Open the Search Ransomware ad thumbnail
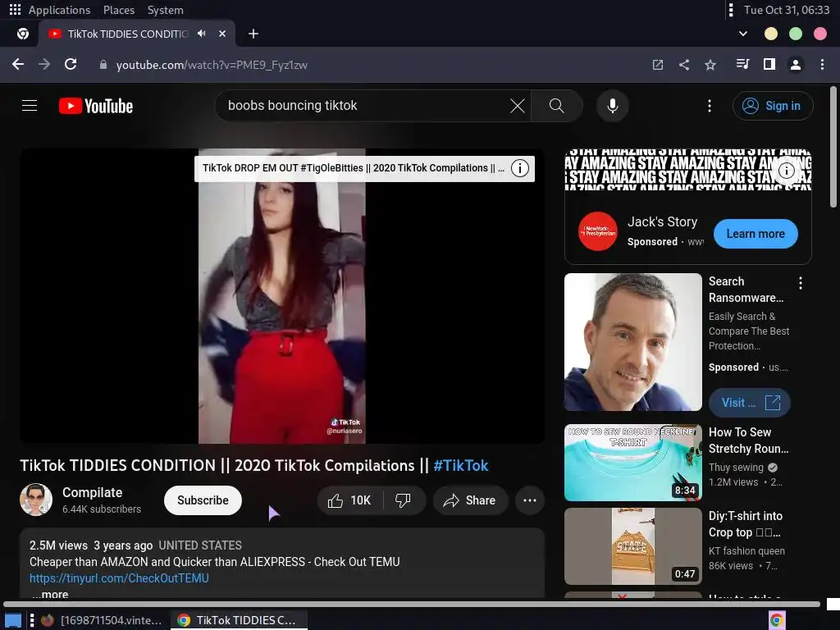 [632, 342]
